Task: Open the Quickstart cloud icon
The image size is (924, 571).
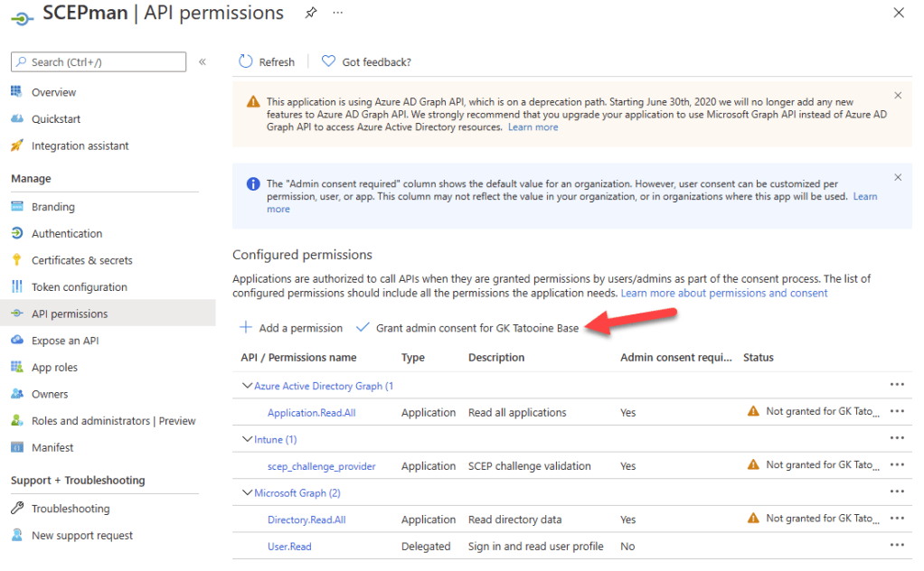Action: (x=16, y=119)
